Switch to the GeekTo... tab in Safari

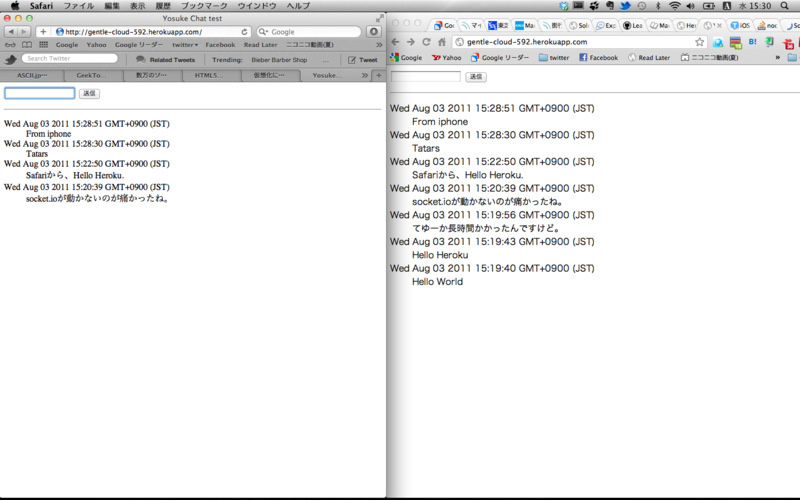point(92,76)
